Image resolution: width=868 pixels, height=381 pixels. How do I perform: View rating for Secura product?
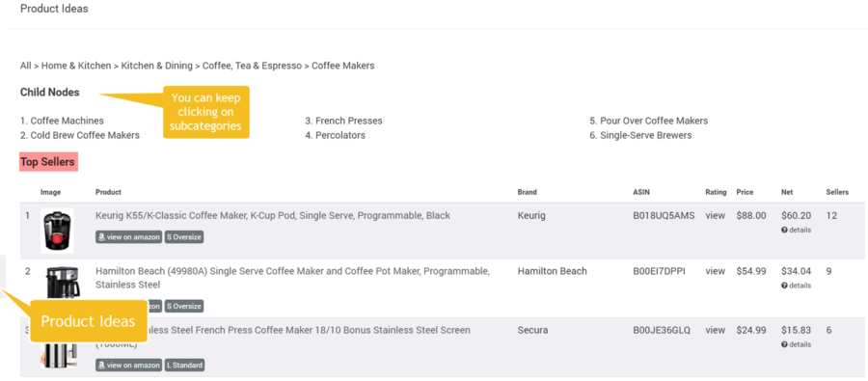(716, 330)
